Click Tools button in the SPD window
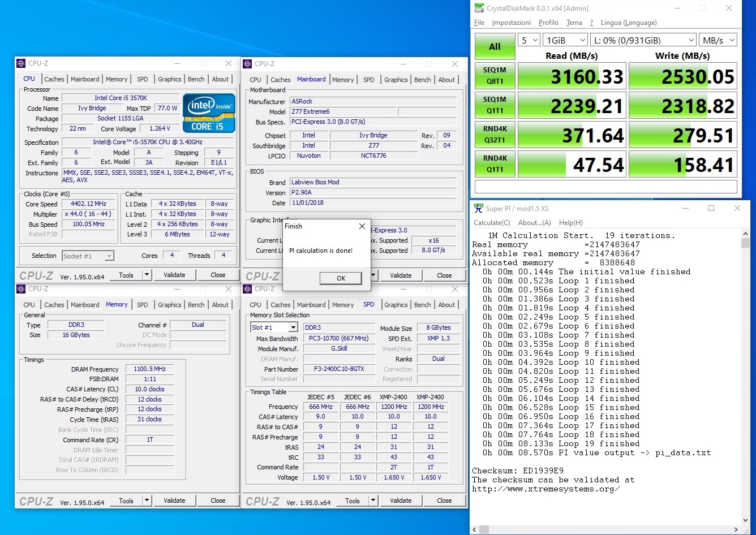756x535 pixels. [x=353, y=501]
